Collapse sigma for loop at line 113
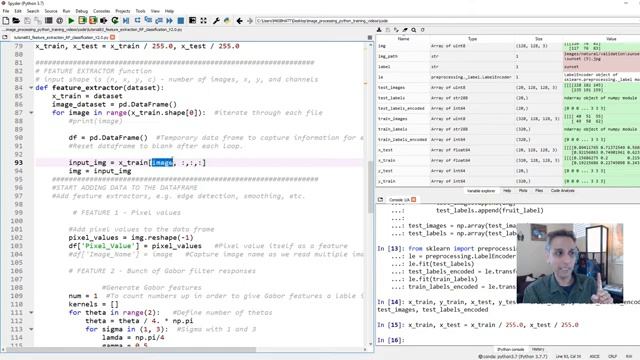This screenshot has height=360, width=640. [31, 329]
